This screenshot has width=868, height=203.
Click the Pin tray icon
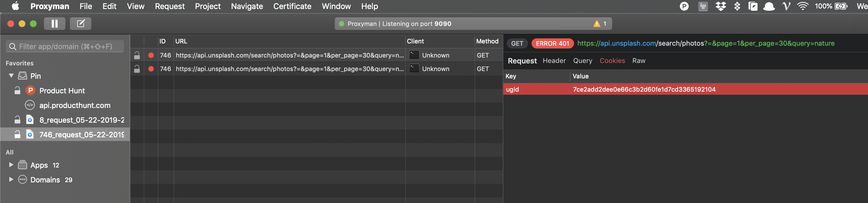(23, 76)
